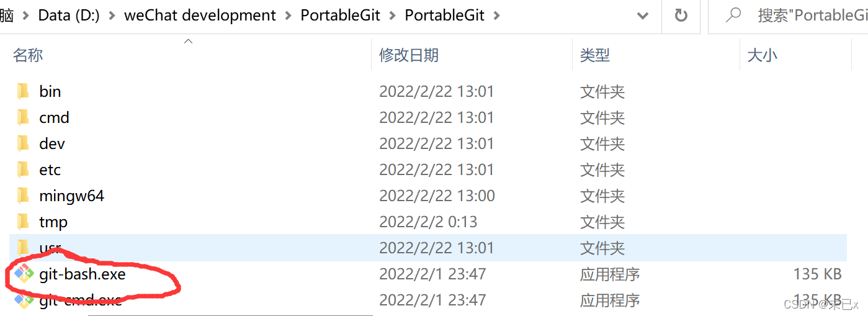This screenshot has height=316, width=868.
Task: Open address bar history dropdown arrow
Action: 643,16
